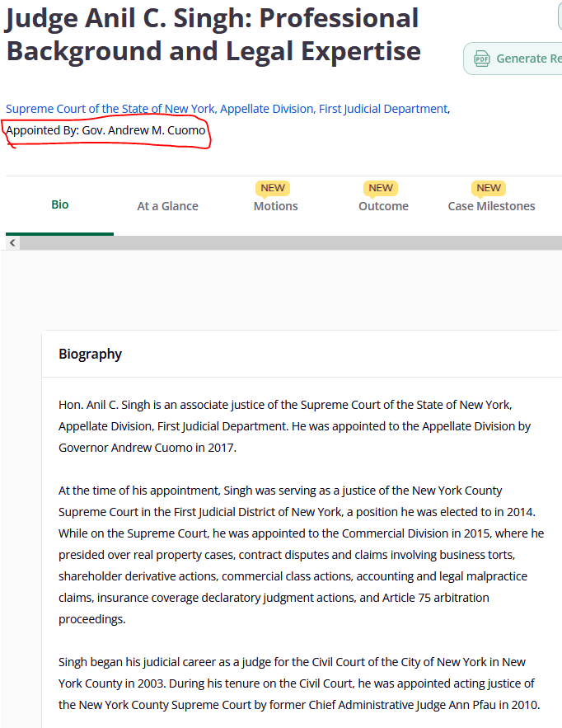Click the NEW badge above Outcome

pos(381,188)
